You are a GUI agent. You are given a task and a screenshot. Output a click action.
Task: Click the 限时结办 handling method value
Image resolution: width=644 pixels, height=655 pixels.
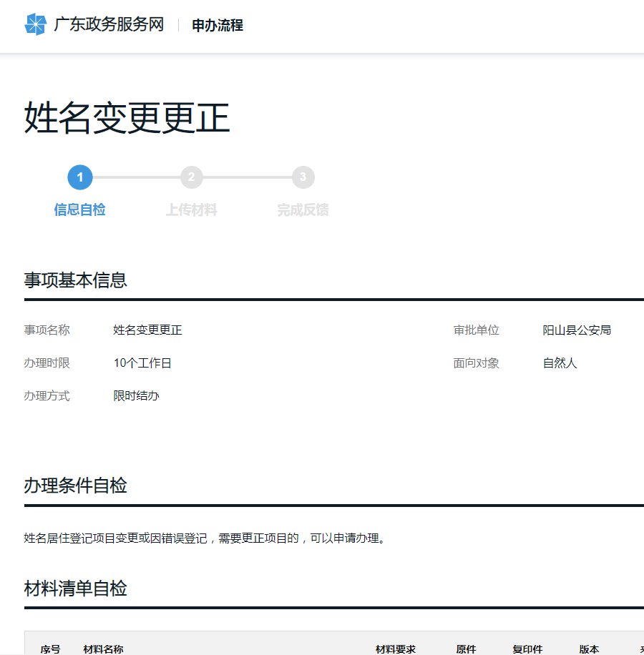(x=136, y=396)
